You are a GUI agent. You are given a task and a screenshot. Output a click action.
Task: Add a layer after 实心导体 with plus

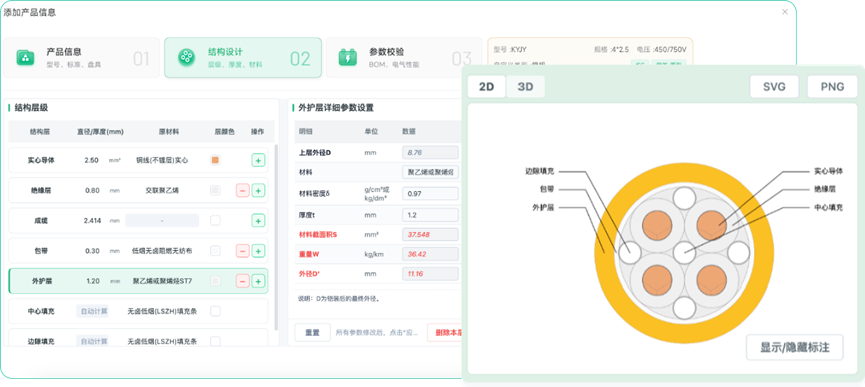tap(258, 160)
